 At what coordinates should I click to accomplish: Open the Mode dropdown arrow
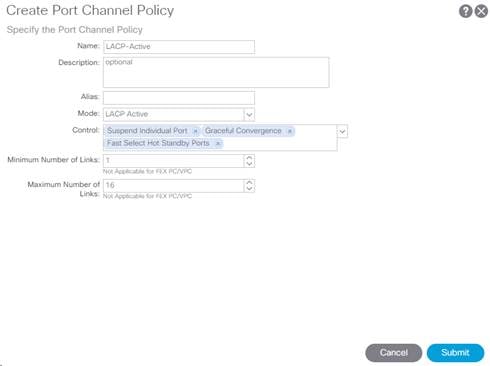(x=249, y=115)
